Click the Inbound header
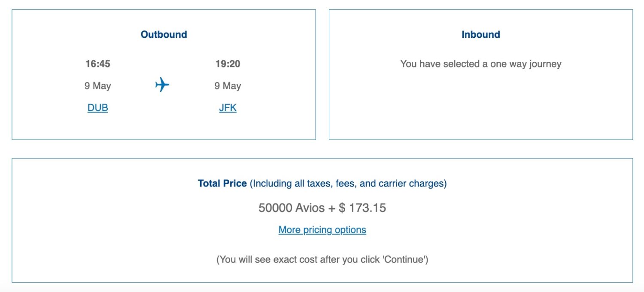 (x=480, y=34)
